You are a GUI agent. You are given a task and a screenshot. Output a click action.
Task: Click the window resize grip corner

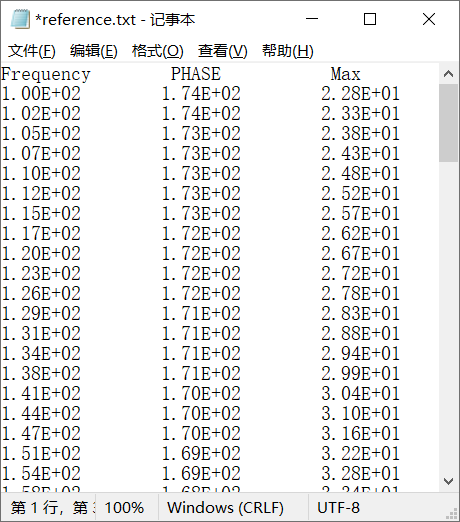pyautogui.click(x=452, y=514)
